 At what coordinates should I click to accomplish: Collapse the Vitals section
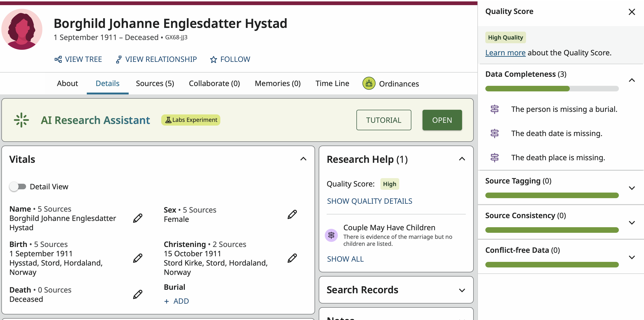[303, 159]
